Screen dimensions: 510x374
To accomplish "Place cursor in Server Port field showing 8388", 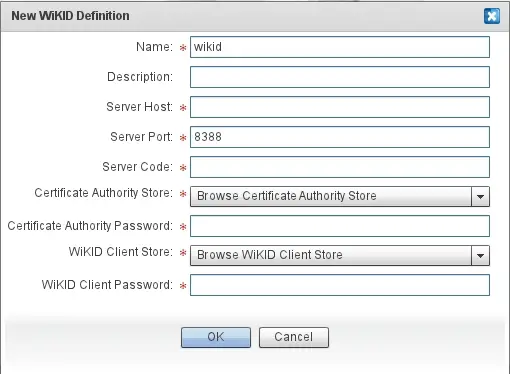I will [340, 137].
